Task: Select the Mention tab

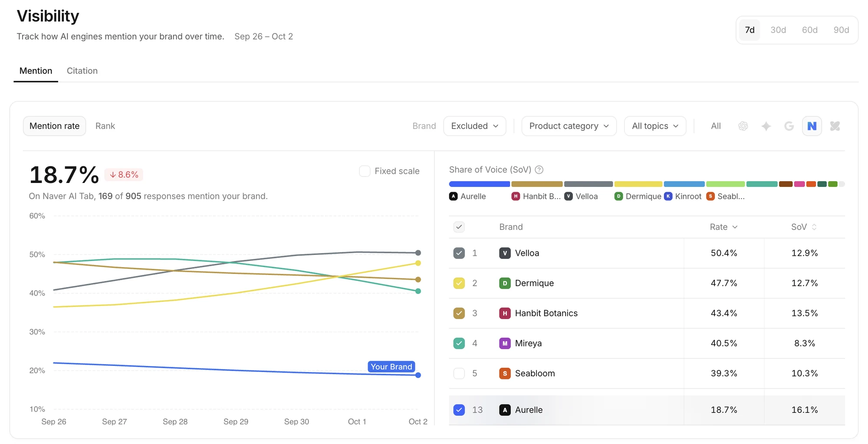Action: pos(36,71)
